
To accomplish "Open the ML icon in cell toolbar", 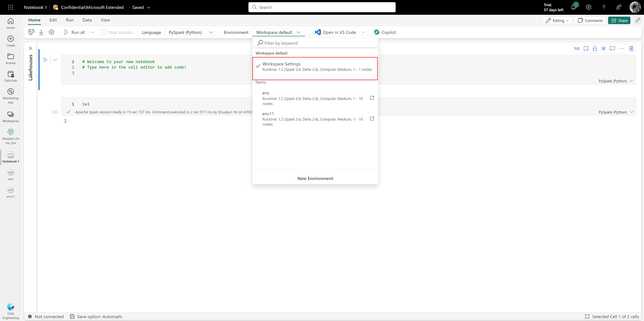I will [x=577, y=48].
